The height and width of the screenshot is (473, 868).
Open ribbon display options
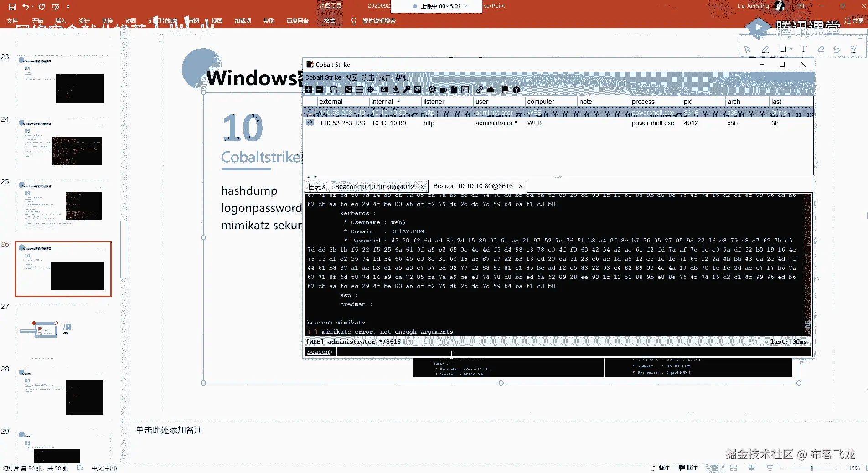tap(801, 6)
